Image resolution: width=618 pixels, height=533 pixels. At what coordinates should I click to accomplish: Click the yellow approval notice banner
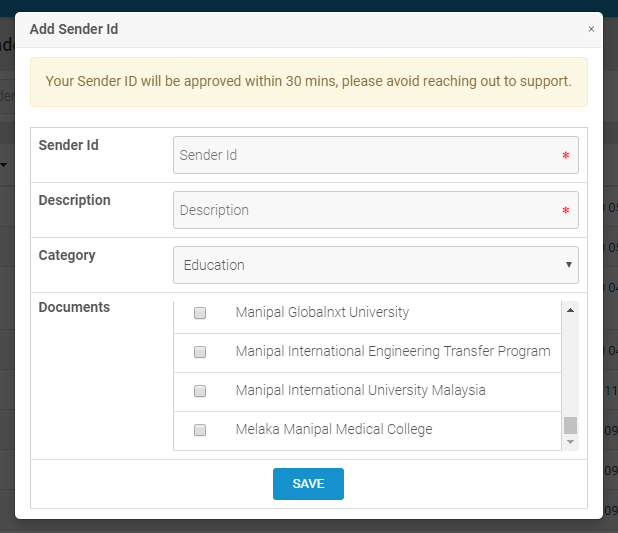pos(309,82)
